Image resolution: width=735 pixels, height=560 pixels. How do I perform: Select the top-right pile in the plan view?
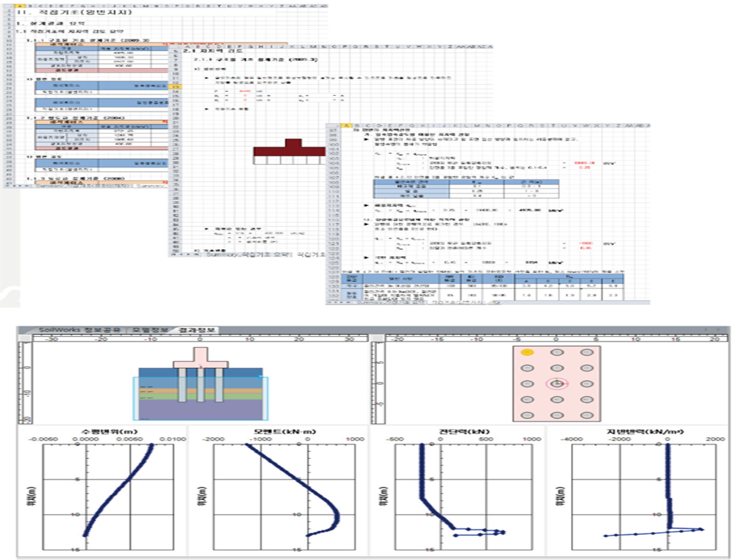pyautogui.click(x=587, y=353)
